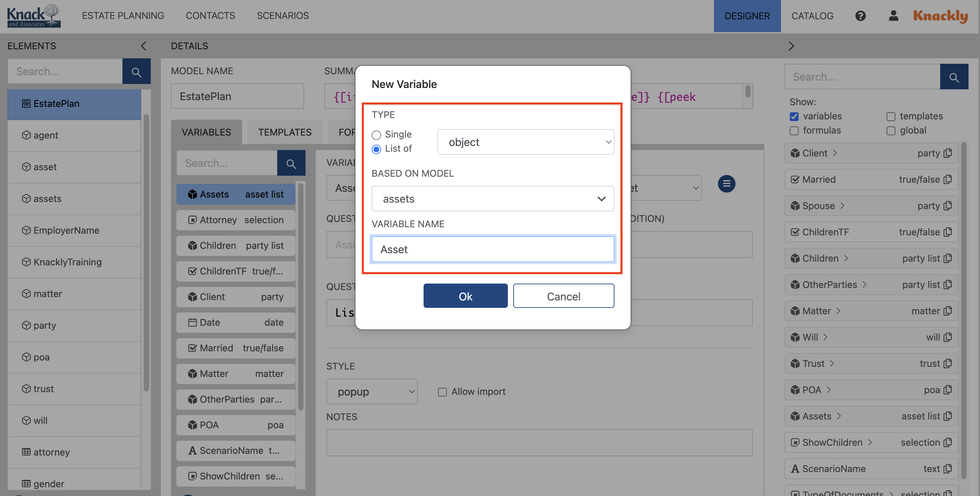Open the SCENARIOS menu
980x496 pixels.
[283, 16]
